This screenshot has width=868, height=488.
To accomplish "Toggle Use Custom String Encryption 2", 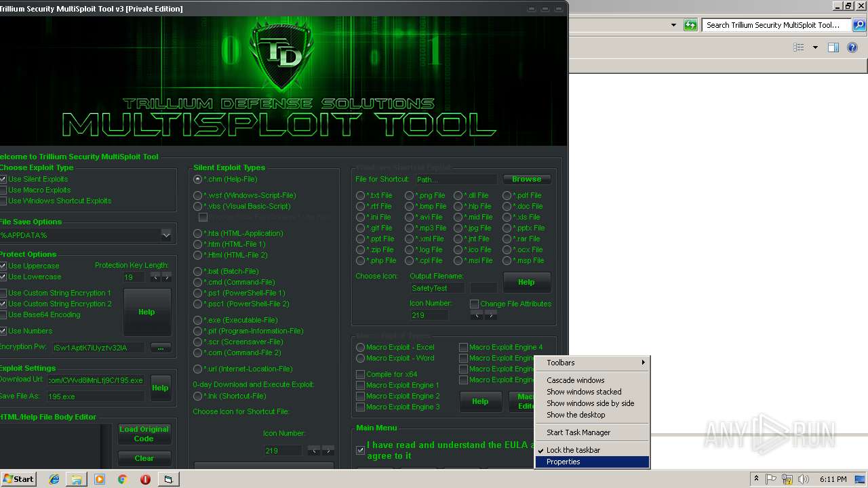I will 3,304.
